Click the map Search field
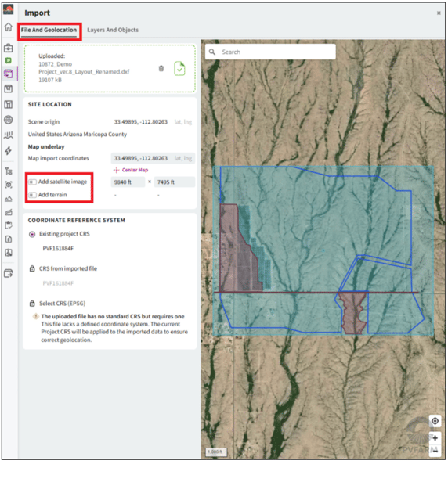The height and width of the screenshot is (493, 448). (x=270, y=52)
